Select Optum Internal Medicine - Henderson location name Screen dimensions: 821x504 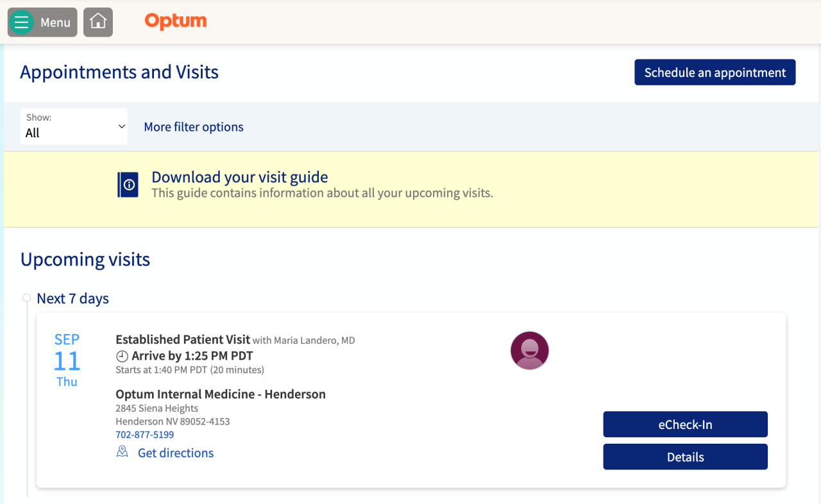221,394
